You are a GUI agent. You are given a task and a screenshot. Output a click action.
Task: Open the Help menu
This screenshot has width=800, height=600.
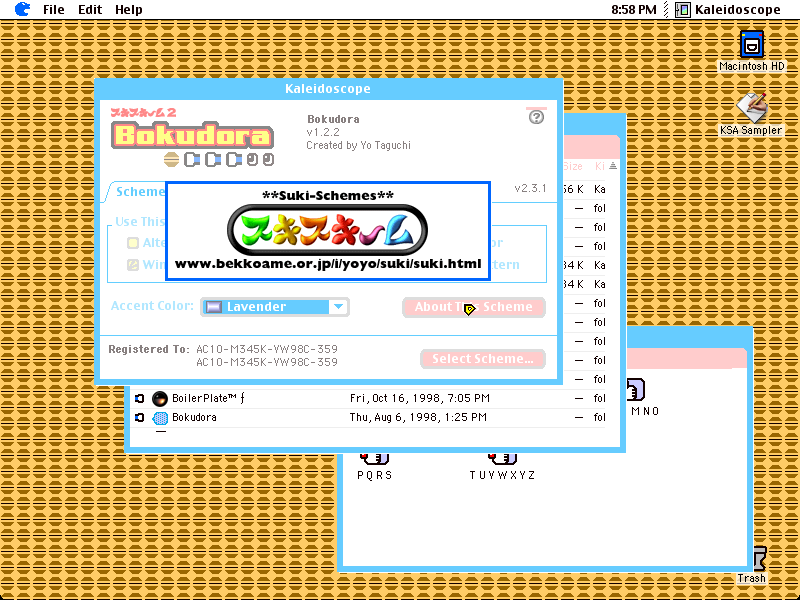(129, 10)
